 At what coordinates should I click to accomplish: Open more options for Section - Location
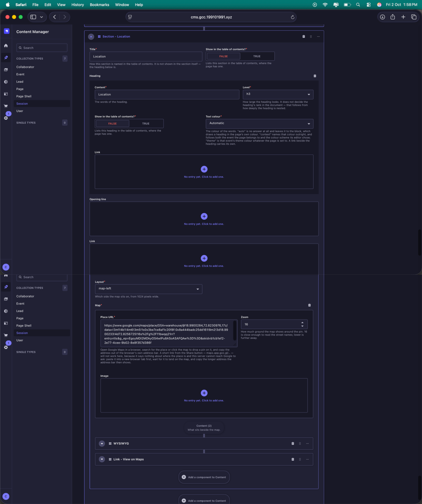point(318,37)
